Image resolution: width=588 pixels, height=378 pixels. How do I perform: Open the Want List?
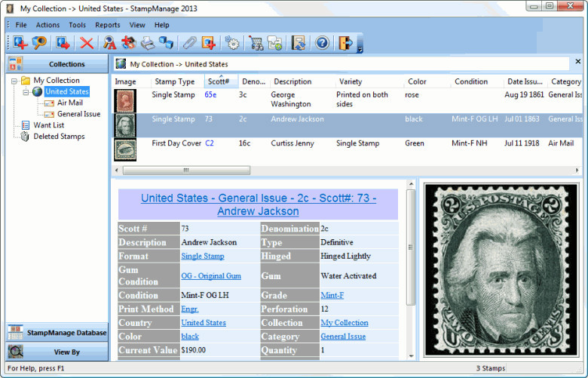pos(49,125)
